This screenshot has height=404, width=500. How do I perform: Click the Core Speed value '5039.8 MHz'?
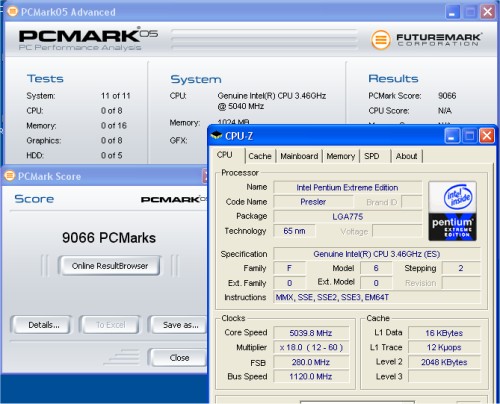tap(311, 333)
